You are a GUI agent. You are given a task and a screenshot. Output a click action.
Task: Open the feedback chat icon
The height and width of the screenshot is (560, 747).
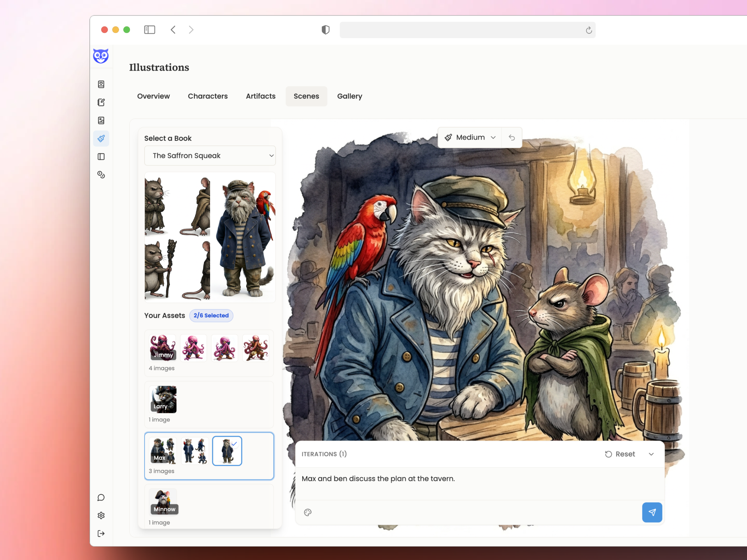click(101, 497)
